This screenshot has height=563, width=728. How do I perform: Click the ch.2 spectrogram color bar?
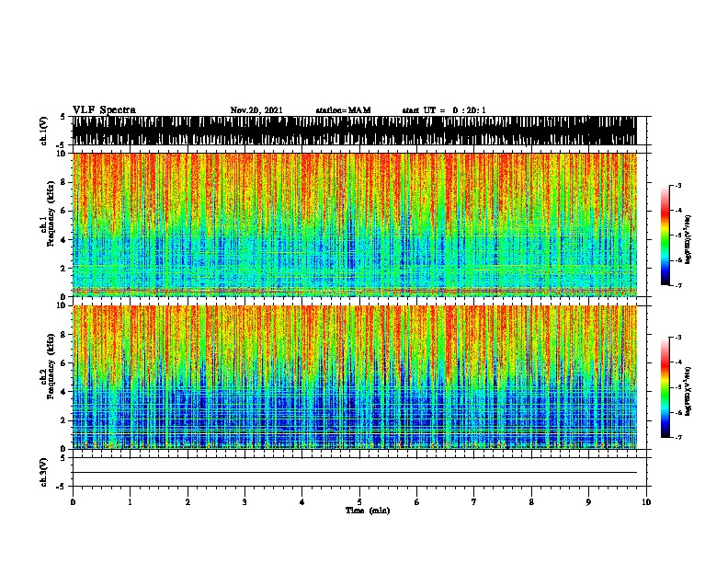pyautogui.click(x=665, y=387)
